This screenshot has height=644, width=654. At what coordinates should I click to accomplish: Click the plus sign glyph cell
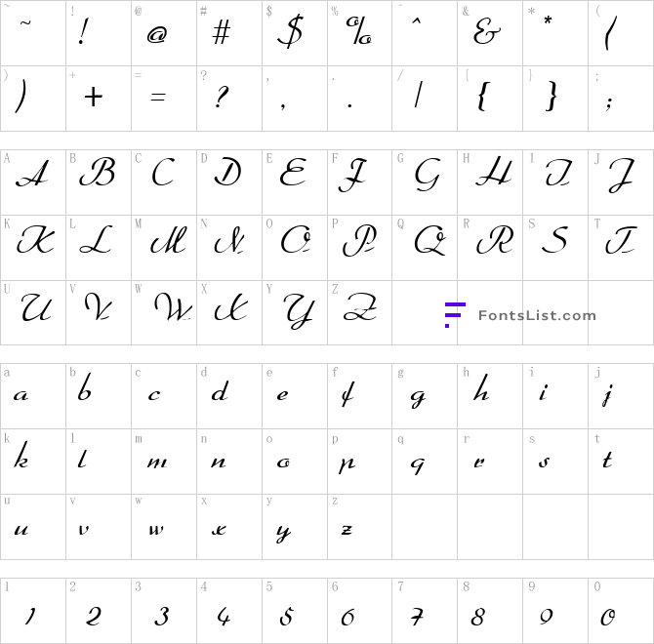tap(99, 99)
